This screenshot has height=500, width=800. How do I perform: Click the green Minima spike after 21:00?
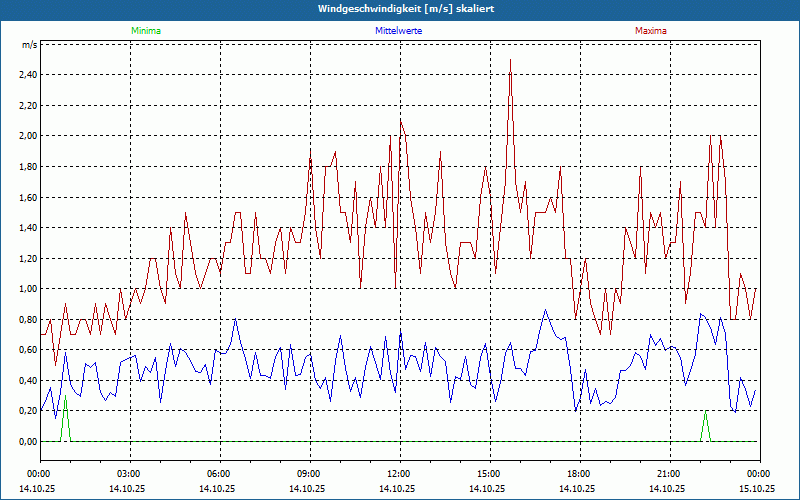(x=705, y=414)
